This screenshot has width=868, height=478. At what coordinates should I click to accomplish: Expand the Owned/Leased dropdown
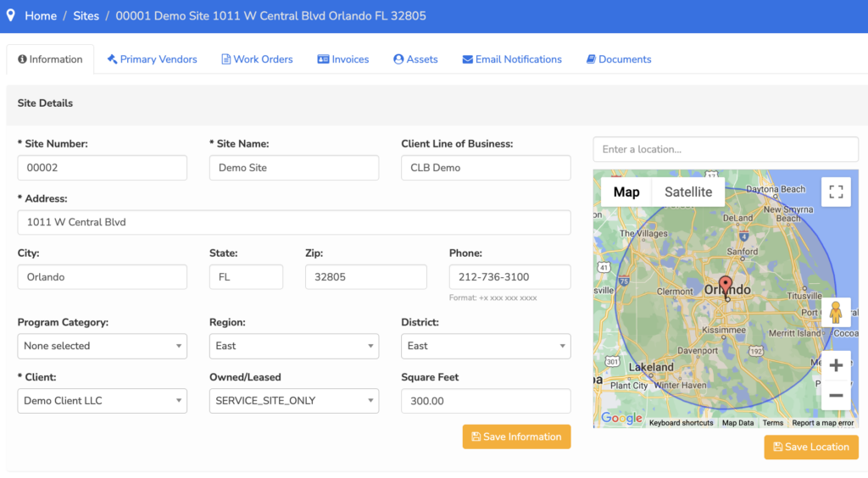(x=294, y=401)
